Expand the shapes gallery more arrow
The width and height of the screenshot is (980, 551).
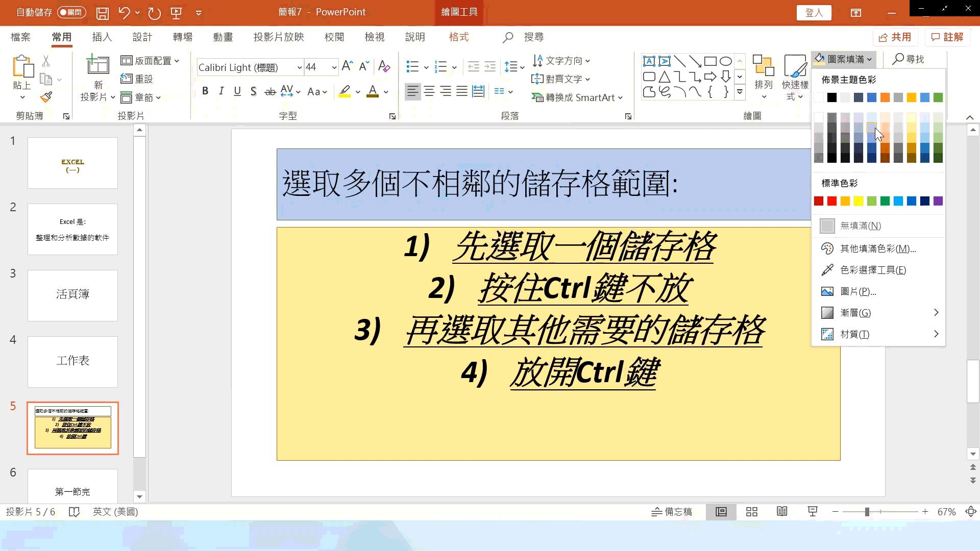740,92
